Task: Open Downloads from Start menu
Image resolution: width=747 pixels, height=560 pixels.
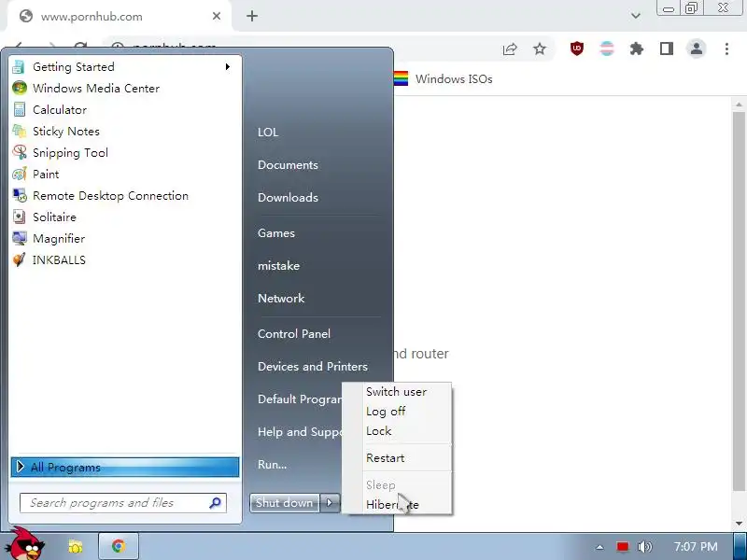Action: pos(288,197)
